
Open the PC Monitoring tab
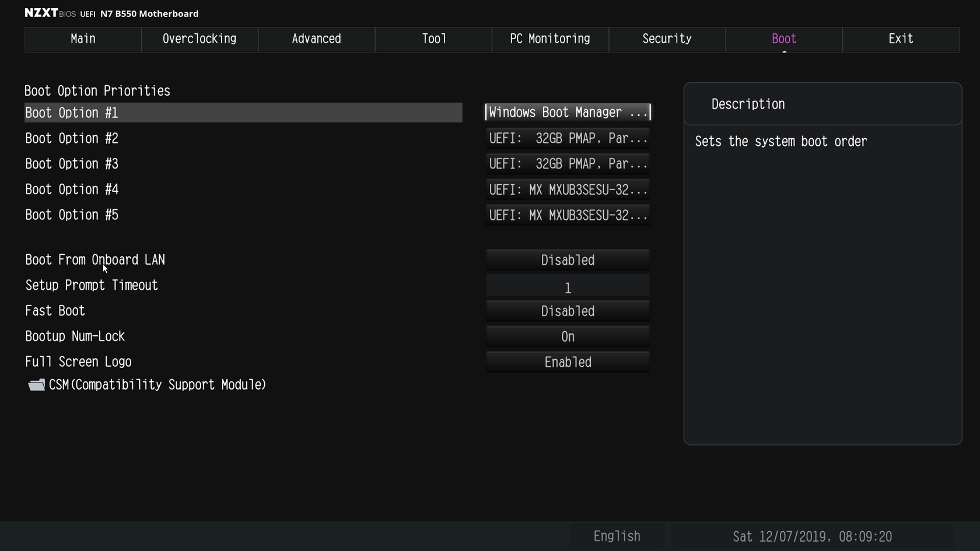click(550, 39)
